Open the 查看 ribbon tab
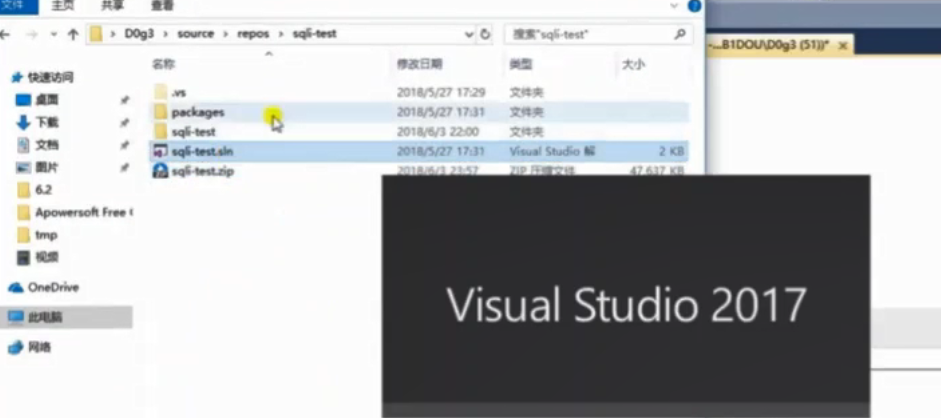 pyautogui.click(x=161, y=7)
